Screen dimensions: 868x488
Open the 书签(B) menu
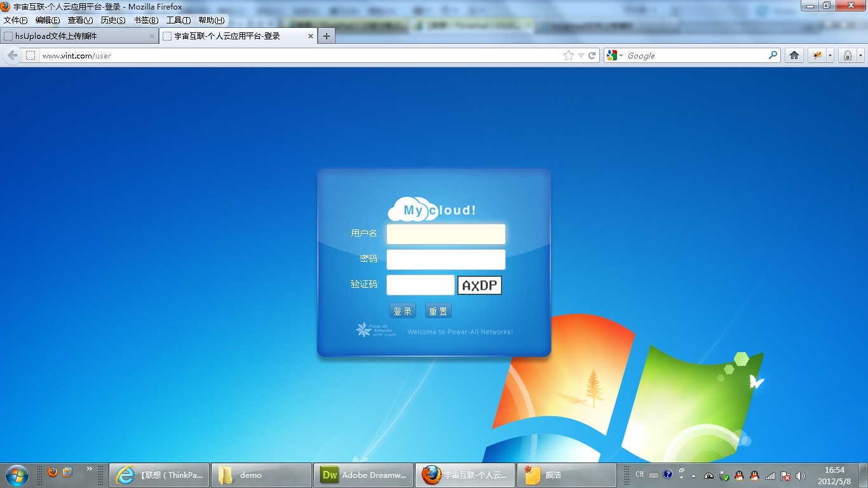(x=146, y=20)
